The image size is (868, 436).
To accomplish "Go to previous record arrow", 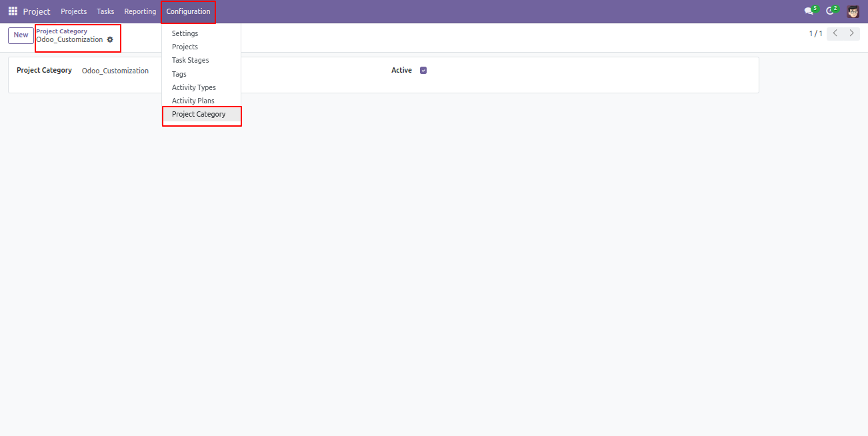I will click(x=835, y=33).
